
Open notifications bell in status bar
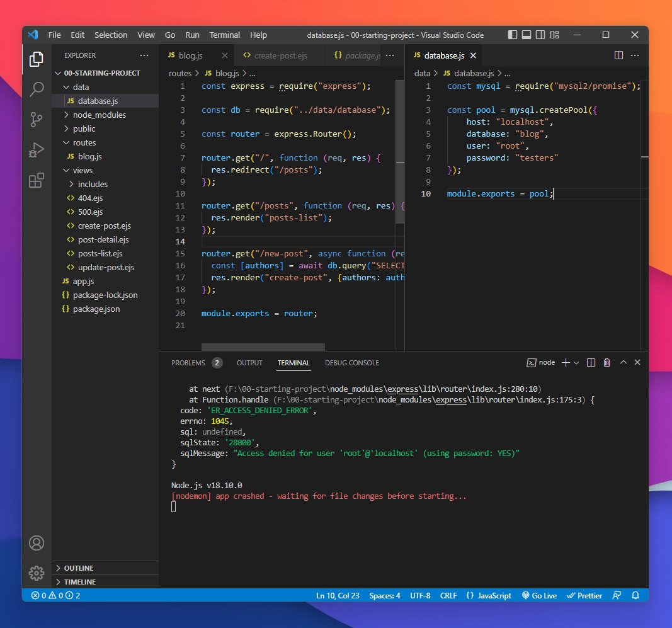[635, 595]
